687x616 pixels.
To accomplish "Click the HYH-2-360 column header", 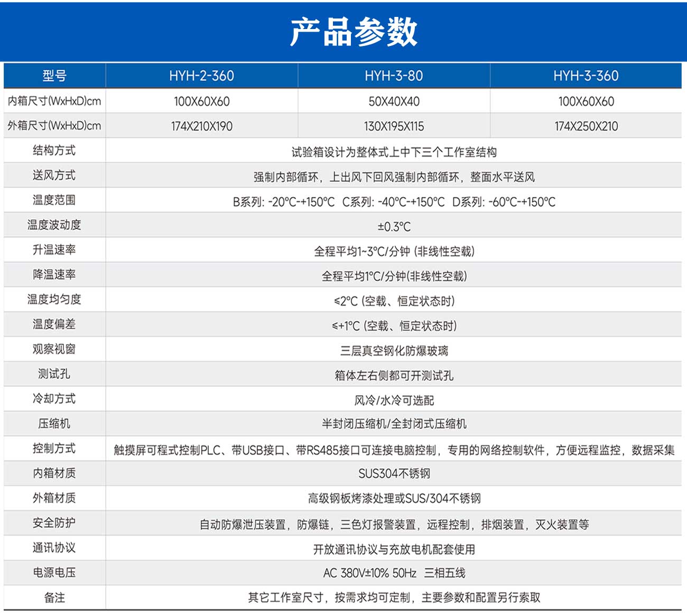I will coord(201,76).
